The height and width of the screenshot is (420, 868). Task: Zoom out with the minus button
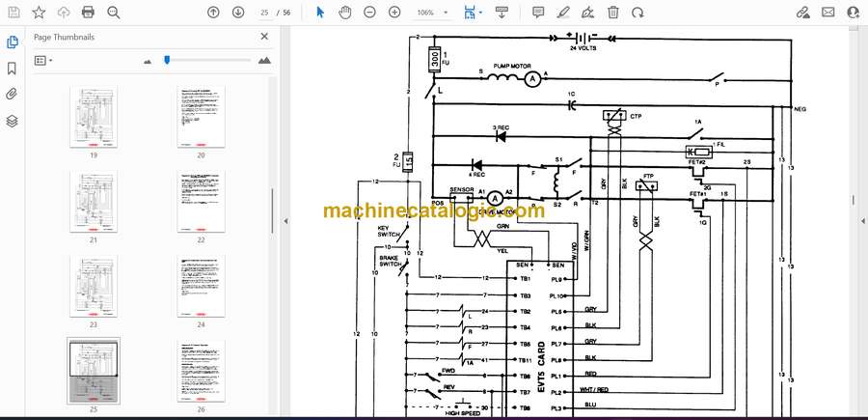[x=369, y=13]
